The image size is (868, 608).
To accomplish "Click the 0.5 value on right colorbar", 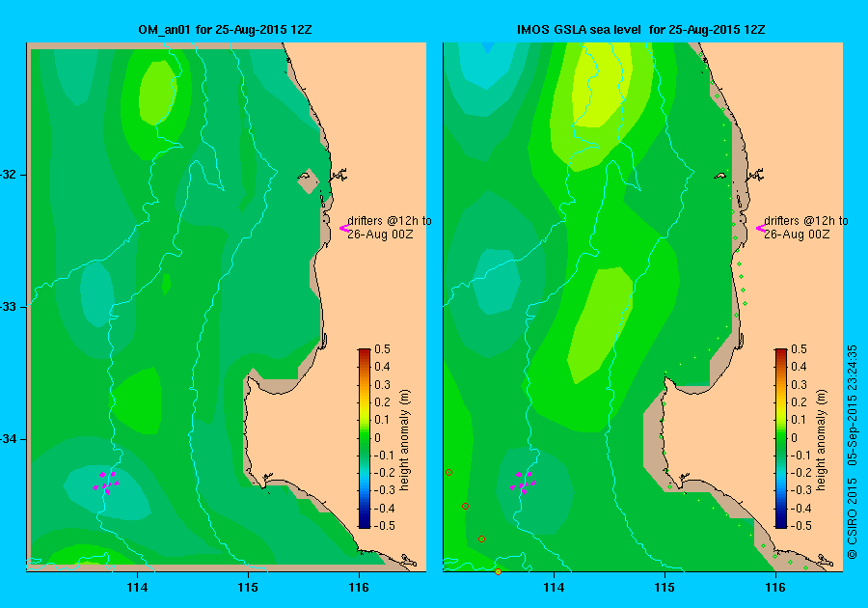I will (799, 348).
